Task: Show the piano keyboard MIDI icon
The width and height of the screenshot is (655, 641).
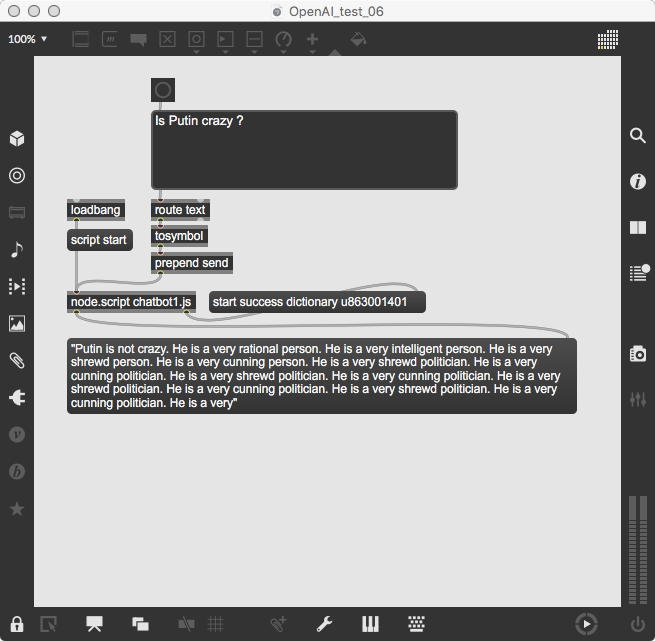Action: coord(370,624)
